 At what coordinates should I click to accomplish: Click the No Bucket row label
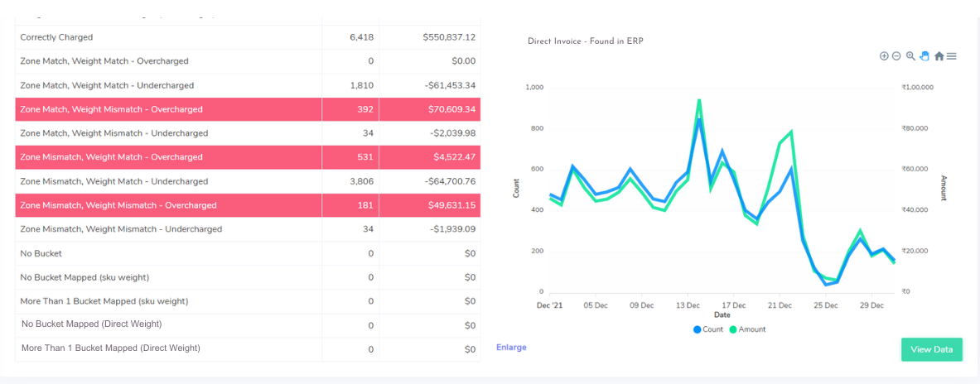41,253
